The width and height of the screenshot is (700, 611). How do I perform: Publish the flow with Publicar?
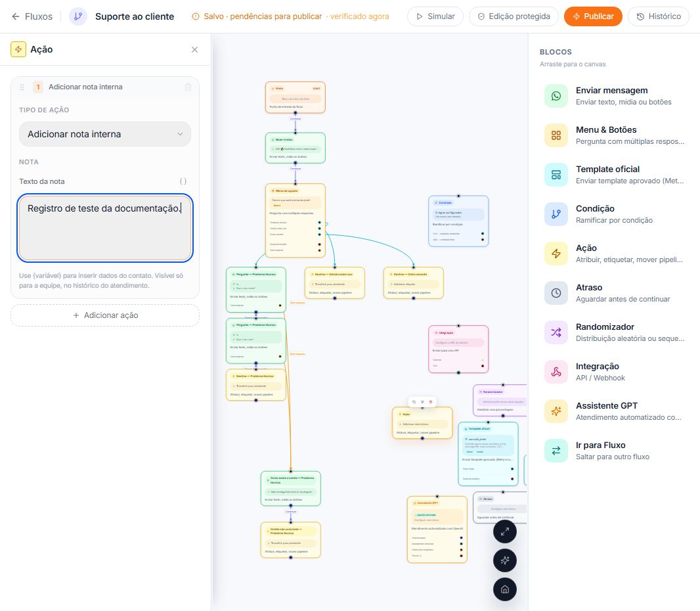tap(593, 16)
